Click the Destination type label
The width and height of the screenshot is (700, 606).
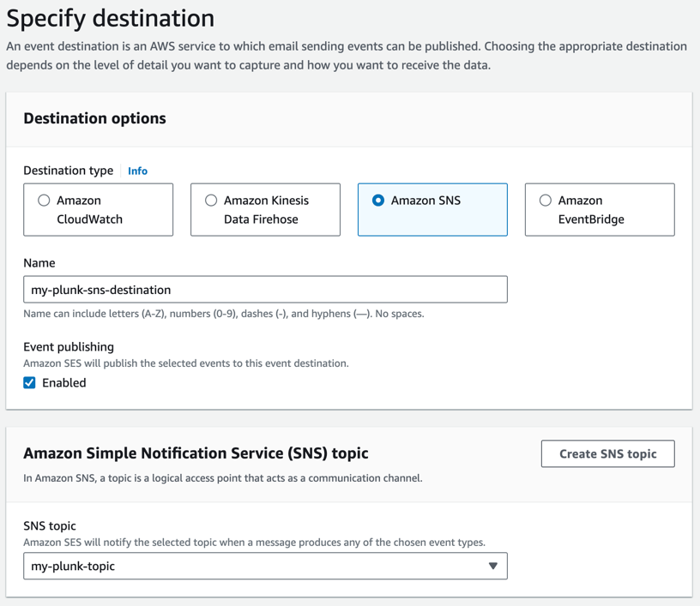click(x=69, y=171)
